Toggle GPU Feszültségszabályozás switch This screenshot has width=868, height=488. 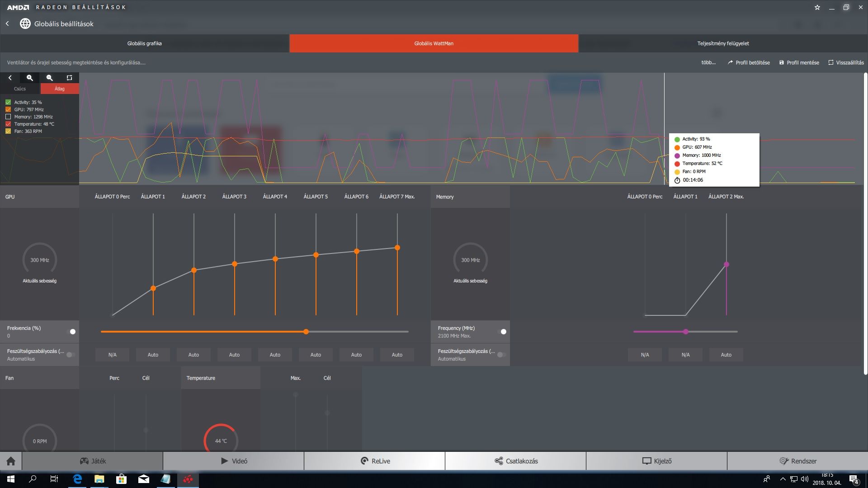[x=71, y=355]
